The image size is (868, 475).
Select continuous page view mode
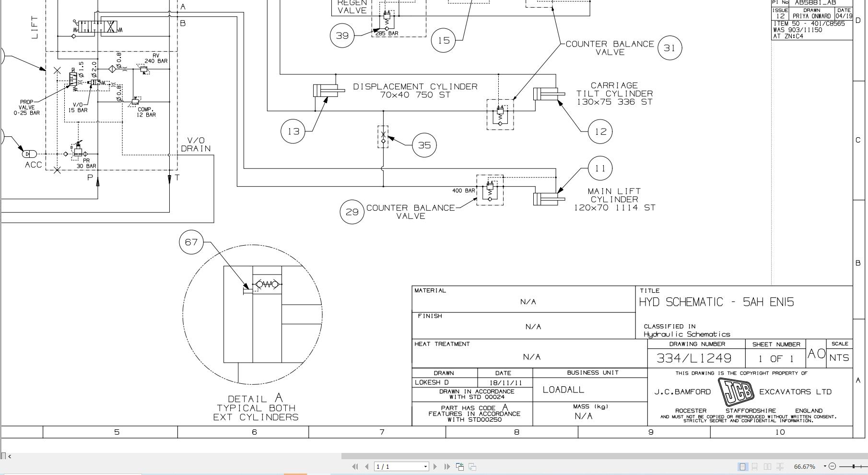[x=755, y=466]
